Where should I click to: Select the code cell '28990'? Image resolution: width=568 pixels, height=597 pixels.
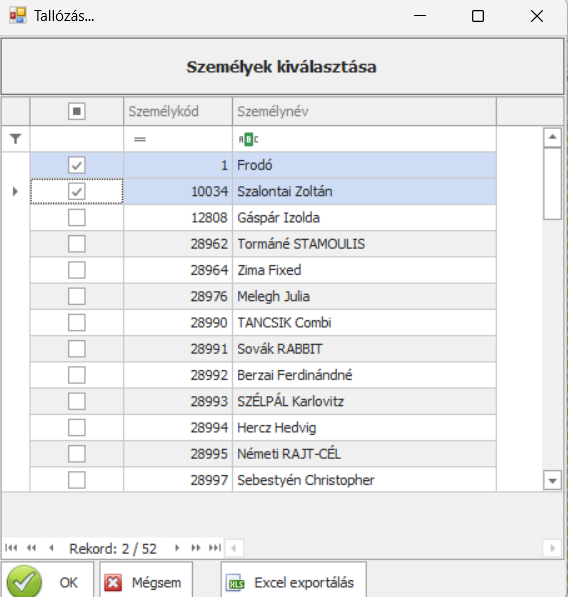tap(178, 323)
